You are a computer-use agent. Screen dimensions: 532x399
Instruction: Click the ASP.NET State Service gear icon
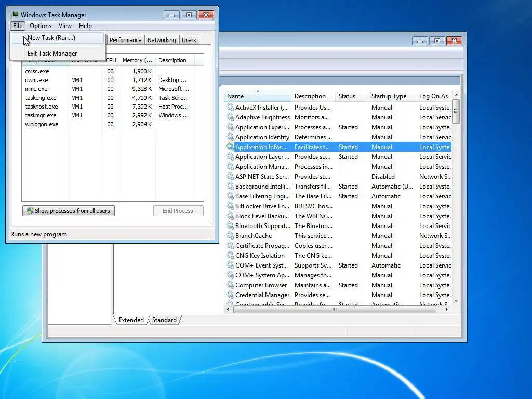coord(230,176)
